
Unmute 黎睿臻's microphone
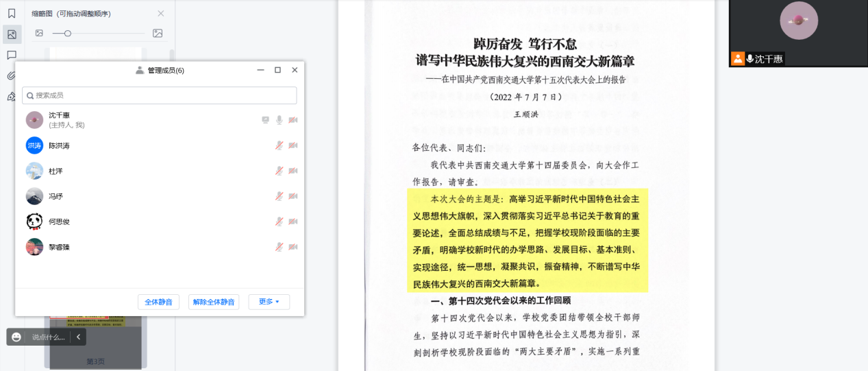click(280, 247)
